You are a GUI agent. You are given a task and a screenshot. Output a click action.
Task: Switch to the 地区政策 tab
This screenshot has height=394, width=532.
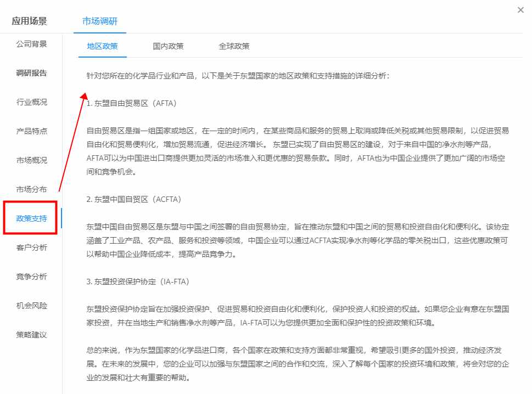(x=102, y=46)
